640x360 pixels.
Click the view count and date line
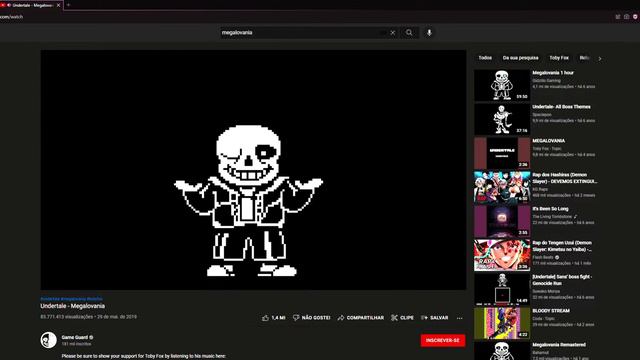click(x=89, y=317)
